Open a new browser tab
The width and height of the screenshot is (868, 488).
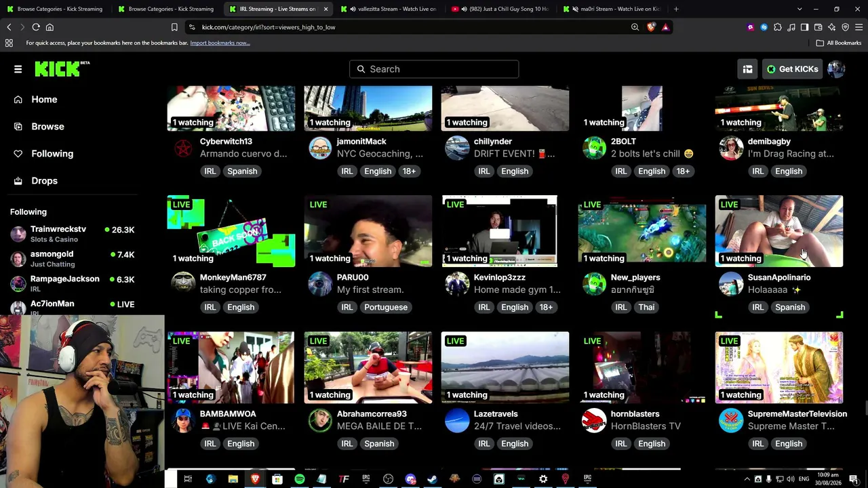coord(676,9)
